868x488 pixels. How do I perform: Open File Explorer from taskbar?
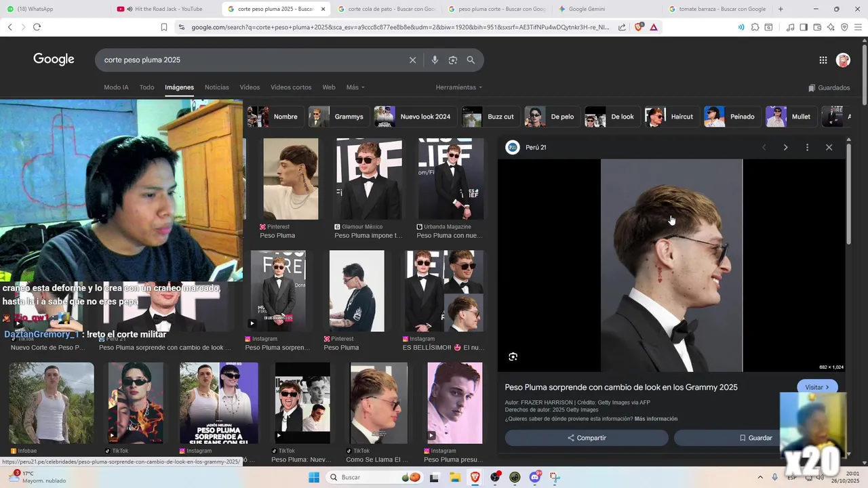455,477
